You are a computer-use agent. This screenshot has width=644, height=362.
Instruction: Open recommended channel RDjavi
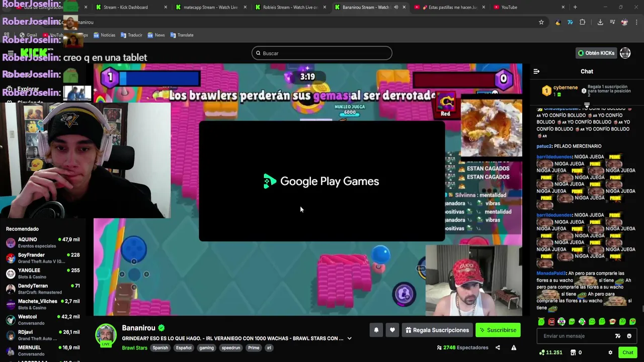43,335
